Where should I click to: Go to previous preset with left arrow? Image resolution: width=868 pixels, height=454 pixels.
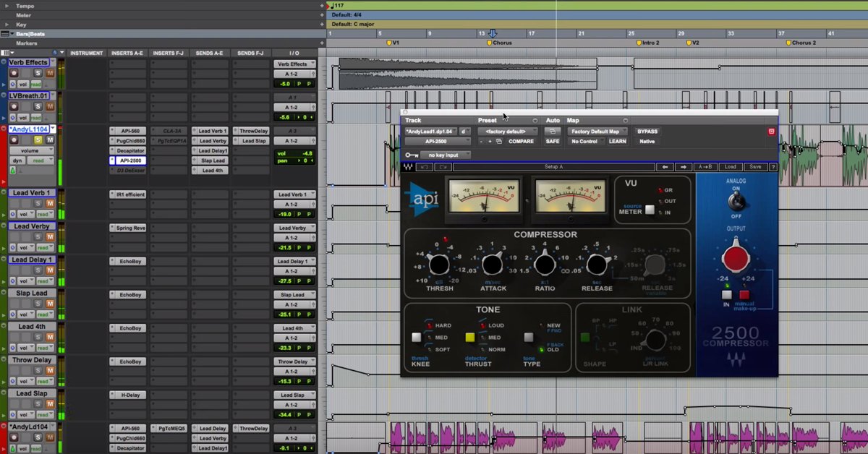click(665, 167)
